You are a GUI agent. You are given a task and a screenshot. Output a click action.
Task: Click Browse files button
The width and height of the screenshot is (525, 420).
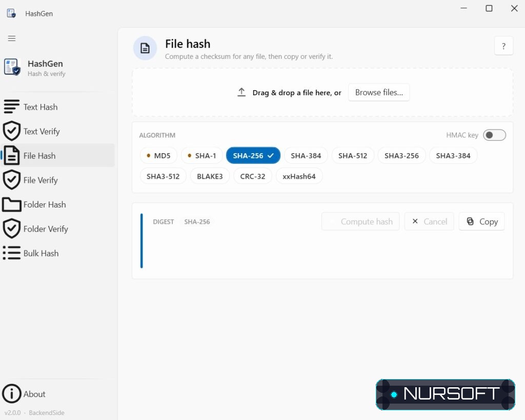pos(379,92)
